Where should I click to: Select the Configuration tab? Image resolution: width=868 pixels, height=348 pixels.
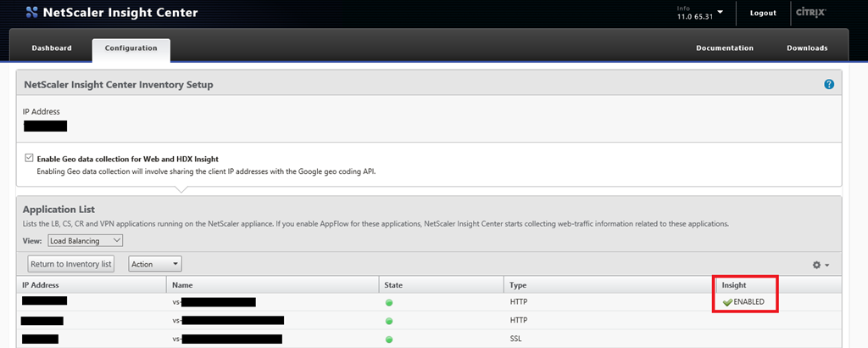(x=131, y=48)
